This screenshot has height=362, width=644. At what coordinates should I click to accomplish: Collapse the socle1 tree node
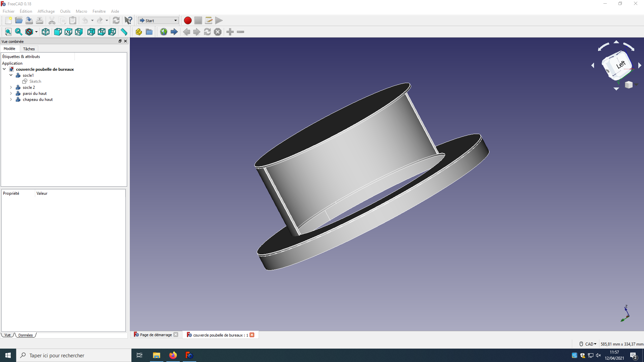11,75
